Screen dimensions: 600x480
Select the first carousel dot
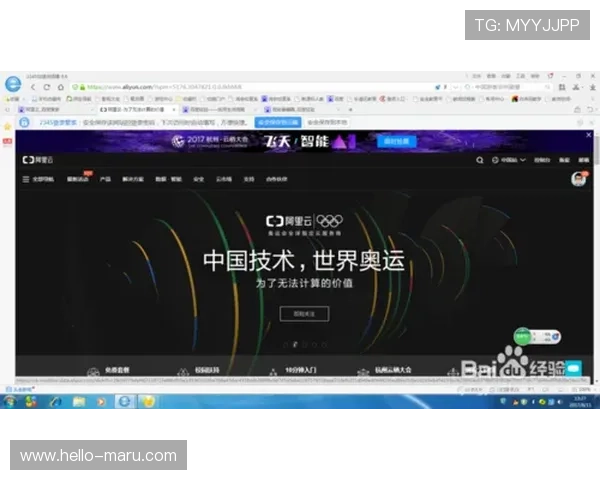tap(285, 344)
